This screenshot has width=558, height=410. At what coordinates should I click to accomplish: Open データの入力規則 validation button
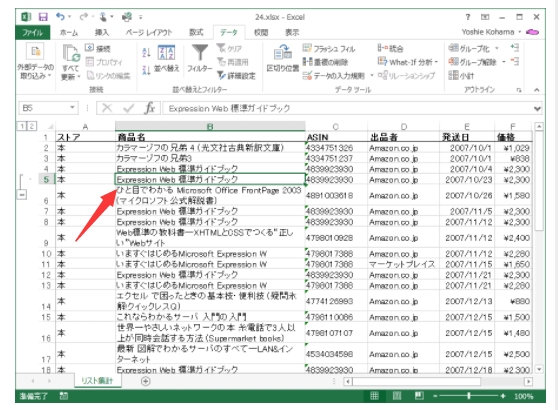click(x=334, y=76)
